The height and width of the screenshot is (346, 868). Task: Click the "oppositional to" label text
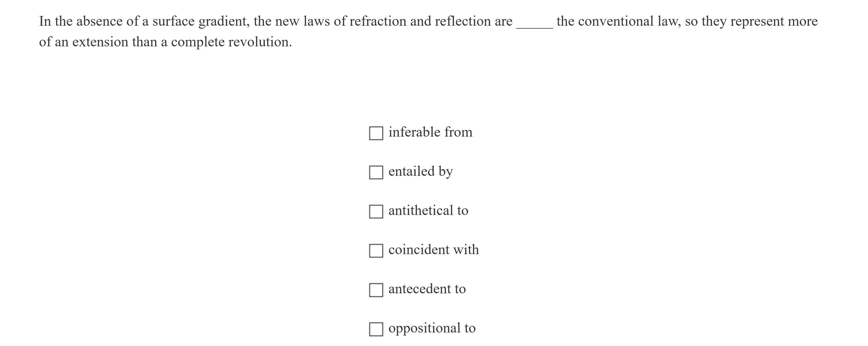coord(431,328)
